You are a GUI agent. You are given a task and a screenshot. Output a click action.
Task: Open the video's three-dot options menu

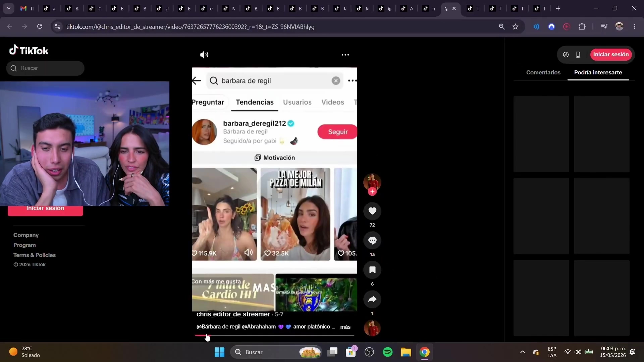coord(345,55)
